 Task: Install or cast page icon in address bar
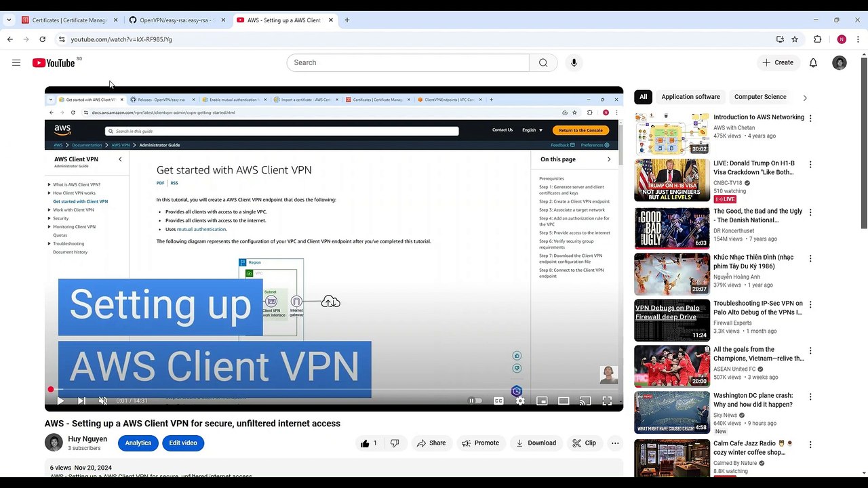tap(780, 39)
